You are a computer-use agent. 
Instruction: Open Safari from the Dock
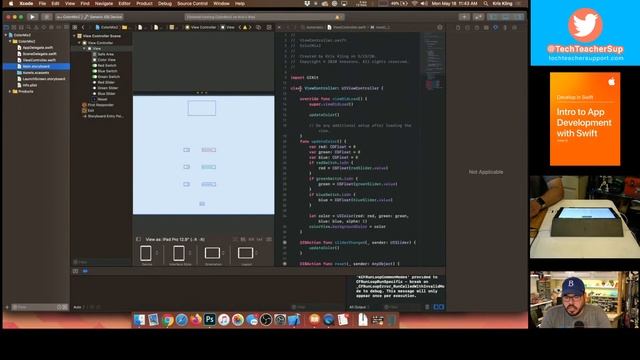pyautogui.click(x=182, y=320)
